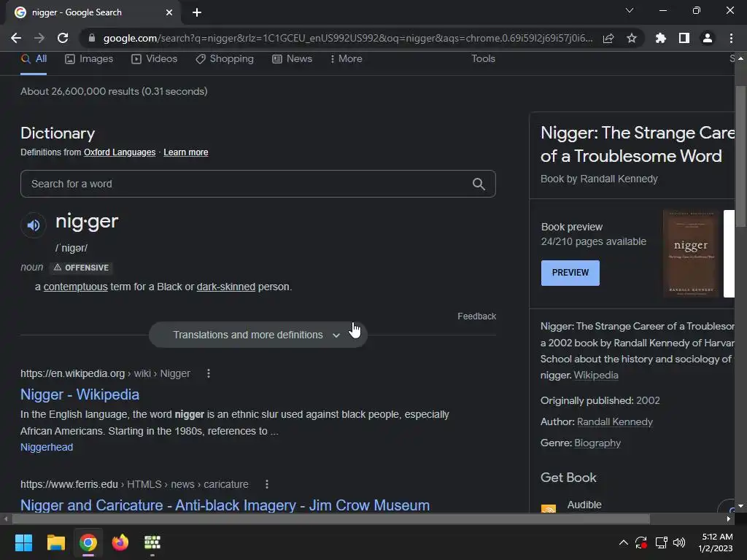Click the PREVIEW book button
This screenshot has width=747, height=560.
click(x=570, y=273)
